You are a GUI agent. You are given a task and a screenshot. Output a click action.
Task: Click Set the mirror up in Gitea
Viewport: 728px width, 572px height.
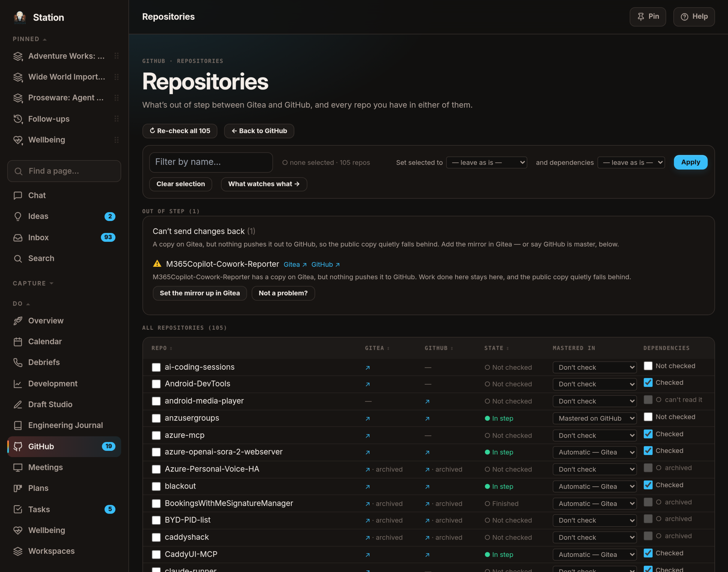[200, 293]
